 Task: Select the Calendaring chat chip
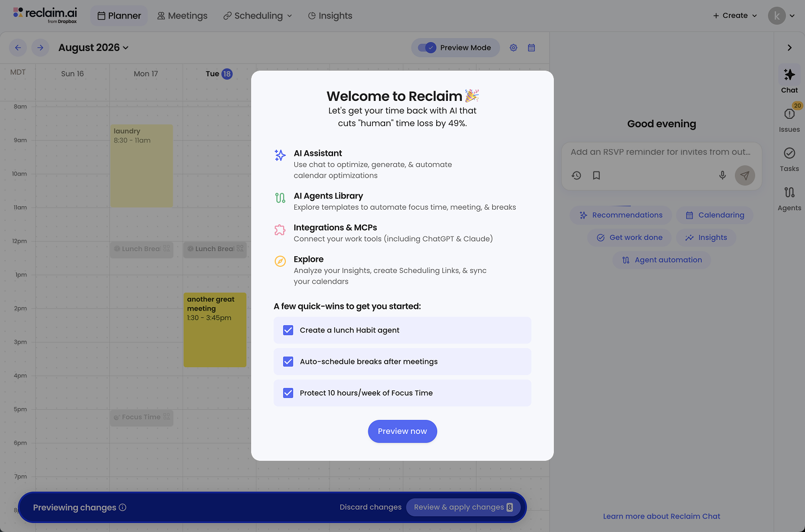point(715,215)
